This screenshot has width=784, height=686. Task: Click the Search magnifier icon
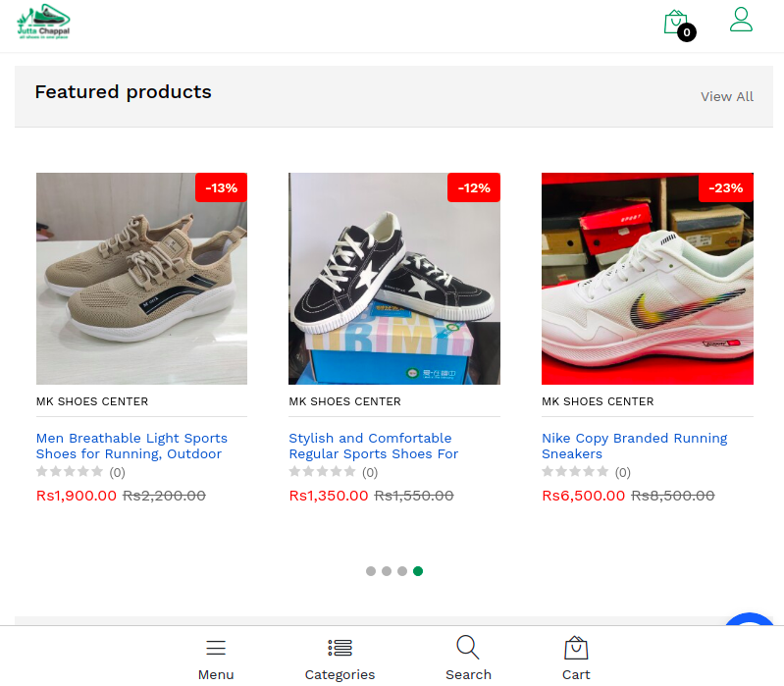click(x=468, y=648)
